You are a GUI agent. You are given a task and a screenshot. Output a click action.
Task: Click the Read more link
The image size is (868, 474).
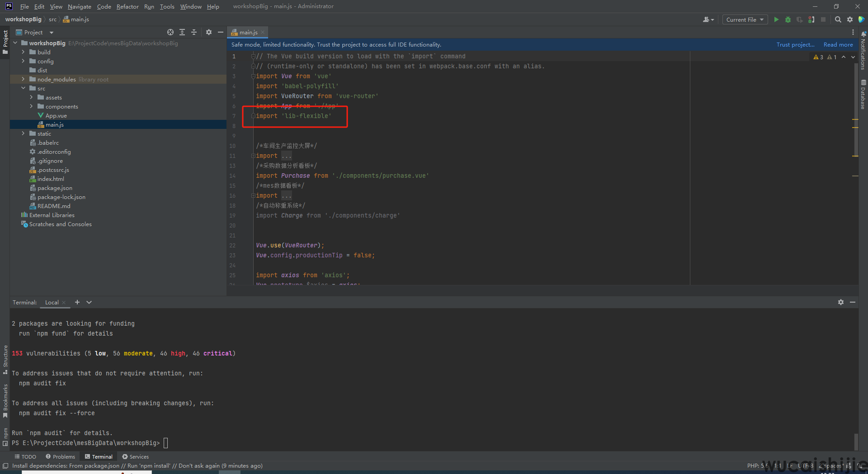[x=838, y=44]
